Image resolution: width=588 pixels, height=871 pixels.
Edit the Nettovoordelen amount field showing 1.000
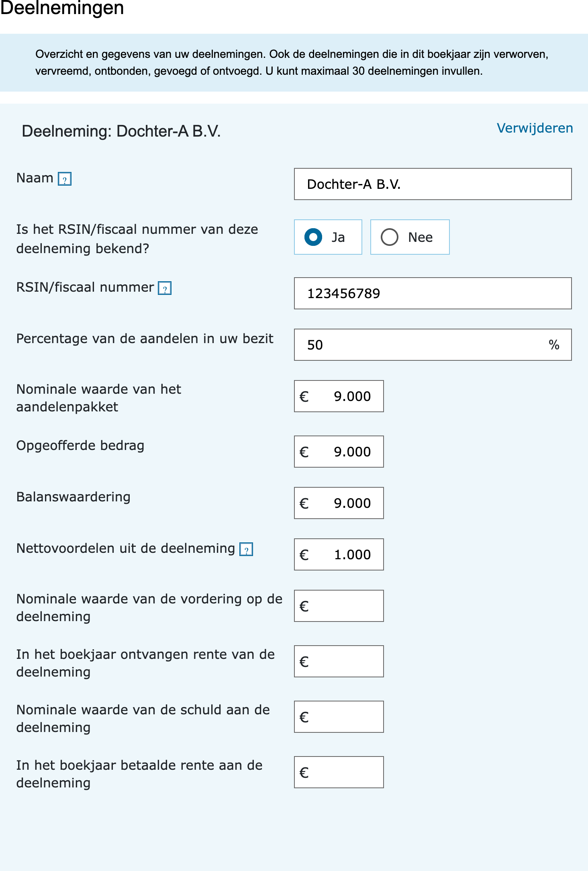[339, 554]
